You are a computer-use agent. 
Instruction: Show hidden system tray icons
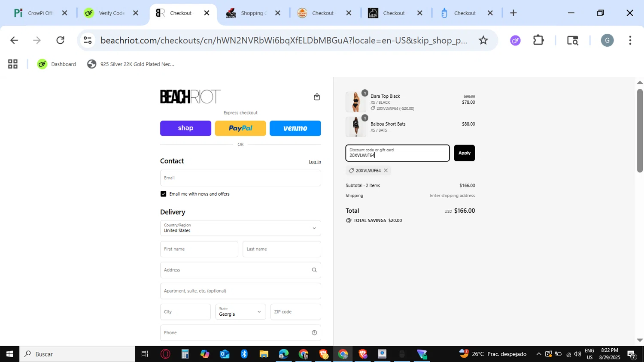[538, 354]
